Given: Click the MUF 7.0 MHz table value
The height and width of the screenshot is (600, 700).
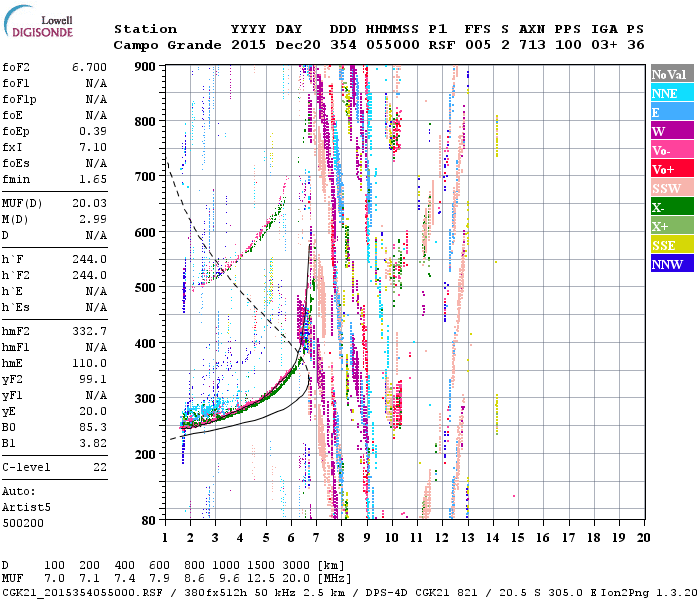Looking at the screenshot, I should (x=54, y=579).
